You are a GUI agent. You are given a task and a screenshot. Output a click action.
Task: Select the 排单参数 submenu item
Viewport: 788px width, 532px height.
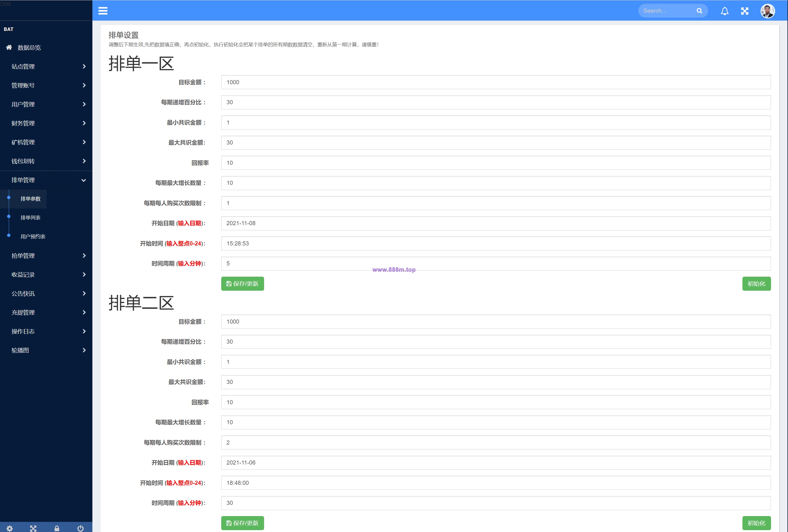pyautogui.click(x=30, y=199)
